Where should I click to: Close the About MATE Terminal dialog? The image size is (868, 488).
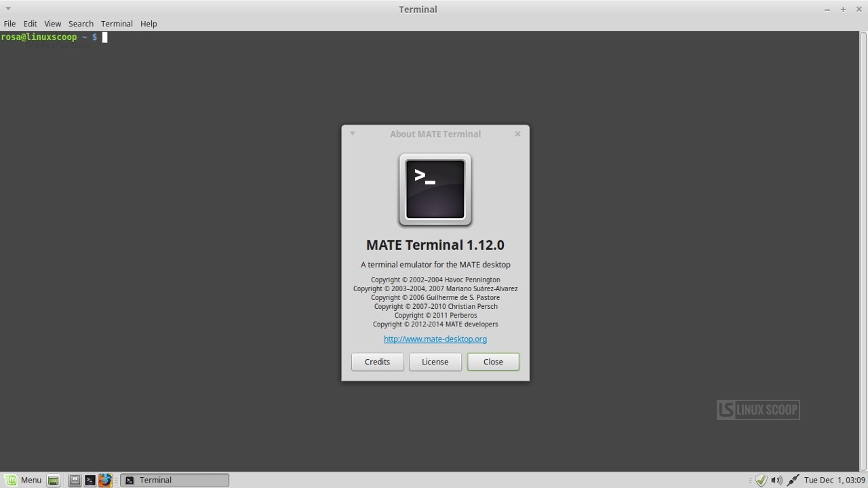(517, 134)
